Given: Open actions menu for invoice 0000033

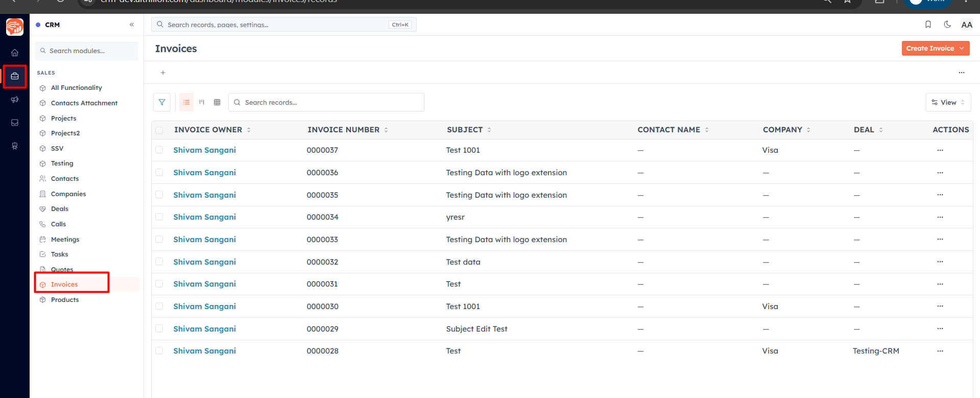Looking at the screenshot, I should (x=940, y=239).
